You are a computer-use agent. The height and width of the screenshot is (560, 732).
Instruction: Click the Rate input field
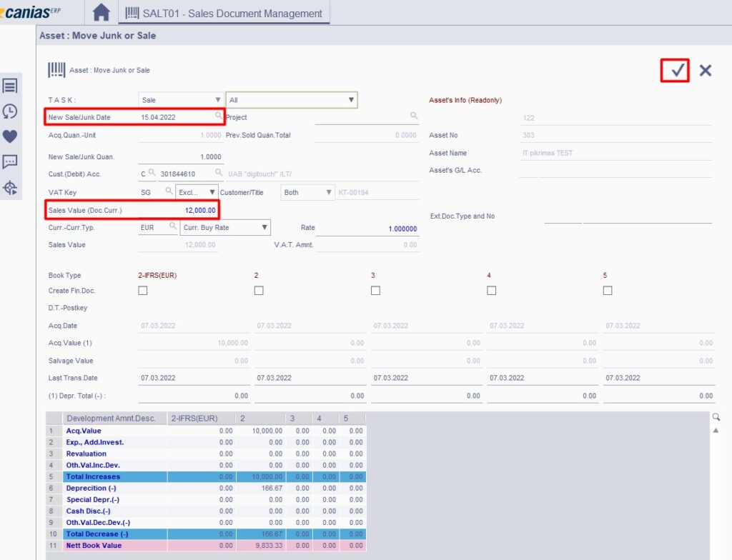tap(368, 228)
